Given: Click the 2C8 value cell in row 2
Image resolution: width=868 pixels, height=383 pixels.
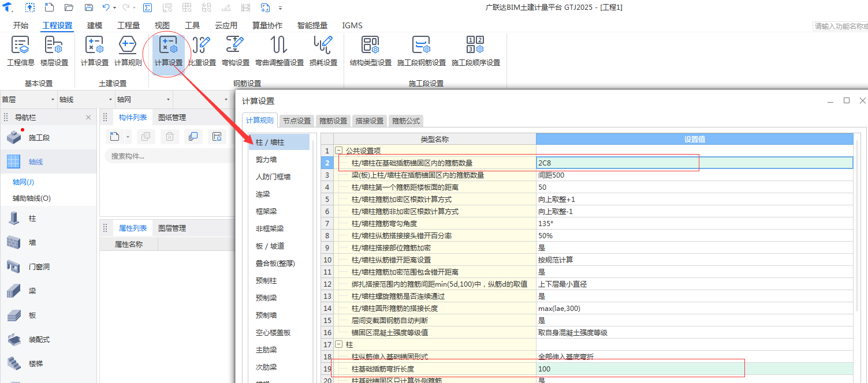Looking at the screenshot, I should pyautogui.click(x=695, y=163).
